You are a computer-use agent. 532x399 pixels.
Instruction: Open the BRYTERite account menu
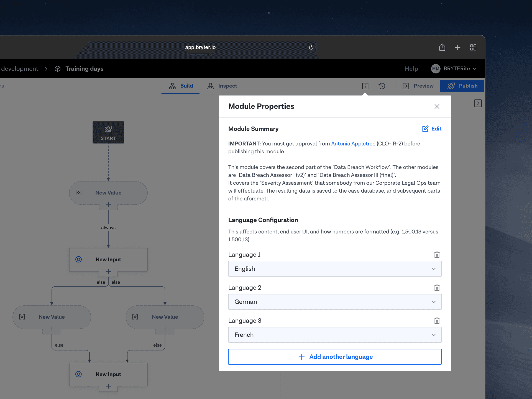point(454,69)
